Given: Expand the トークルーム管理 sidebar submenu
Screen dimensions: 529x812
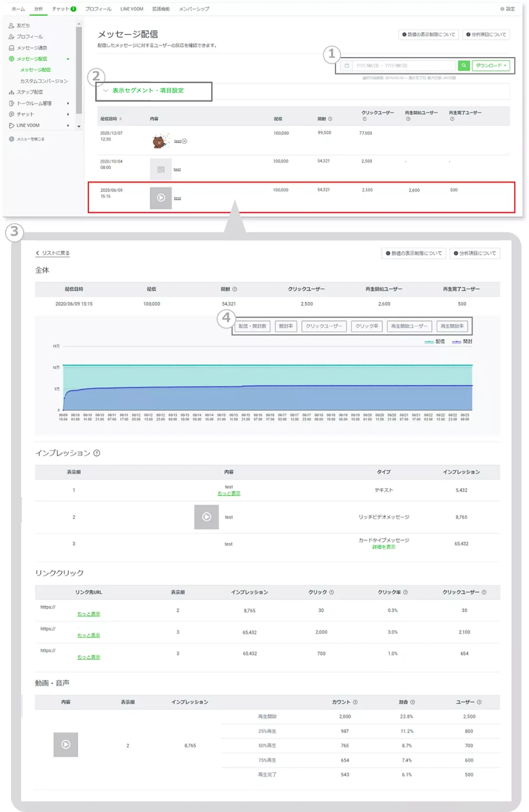Looking at the screenshot, I should pyautogui.click(x=68, y=103).
